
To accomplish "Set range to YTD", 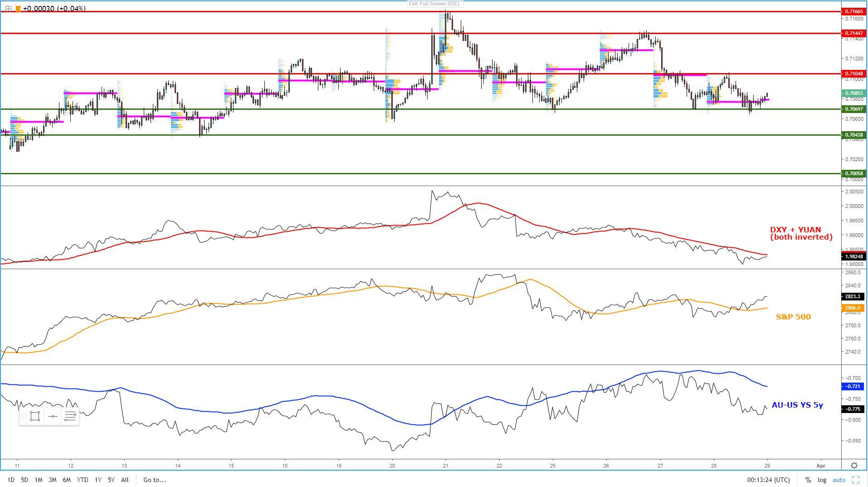I will 83,480.
